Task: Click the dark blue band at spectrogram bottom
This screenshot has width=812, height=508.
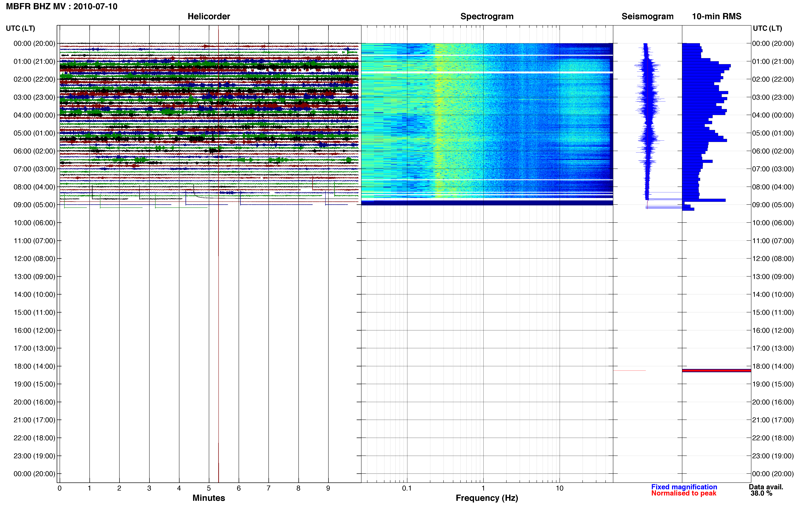Action: (487, 203)
